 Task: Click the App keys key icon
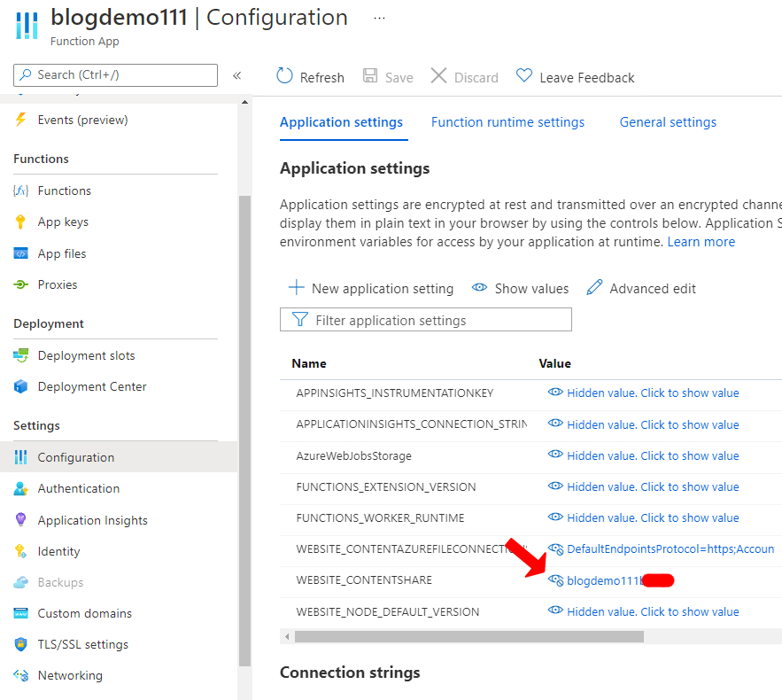20,222
